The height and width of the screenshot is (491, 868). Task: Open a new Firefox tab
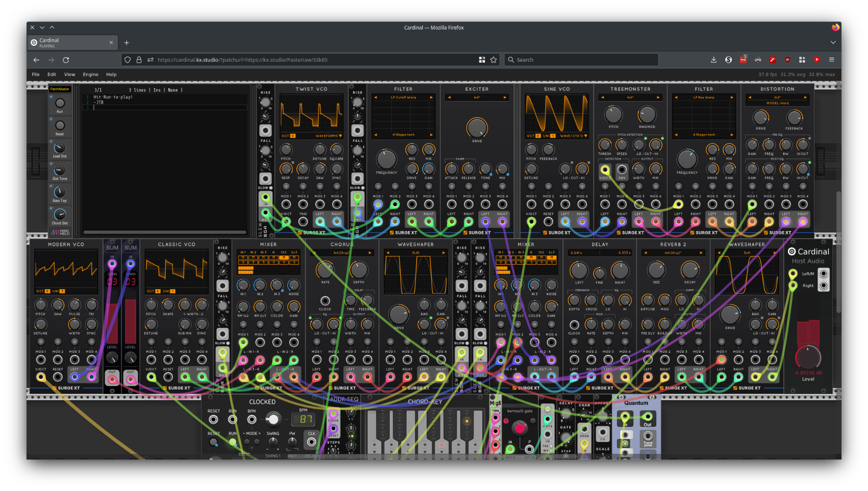pyautogui.click(x=126, y=43)
